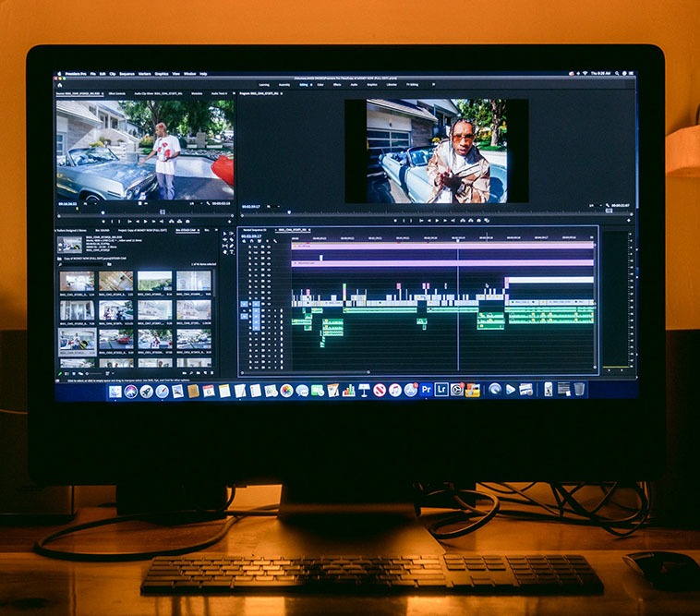
Task: Open timeline display settings wrench
Action: [x=275, y=241]
